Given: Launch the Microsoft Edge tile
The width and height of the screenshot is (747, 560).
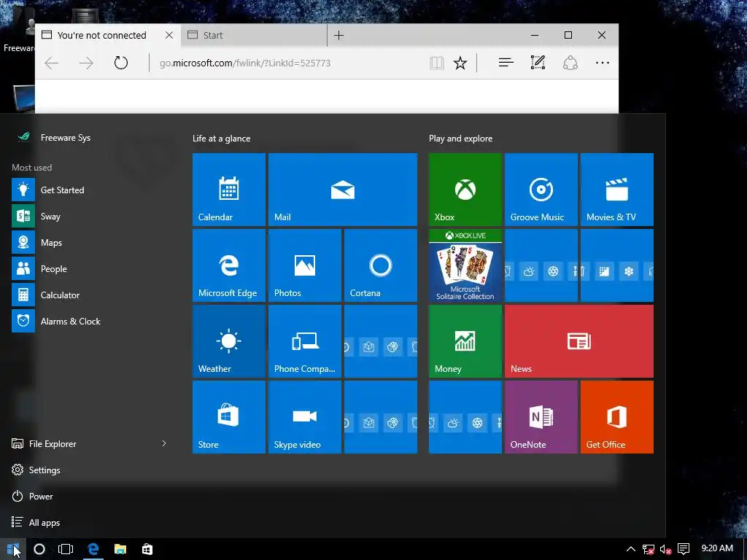Looking at the screenshot, I should pos(228,265).
